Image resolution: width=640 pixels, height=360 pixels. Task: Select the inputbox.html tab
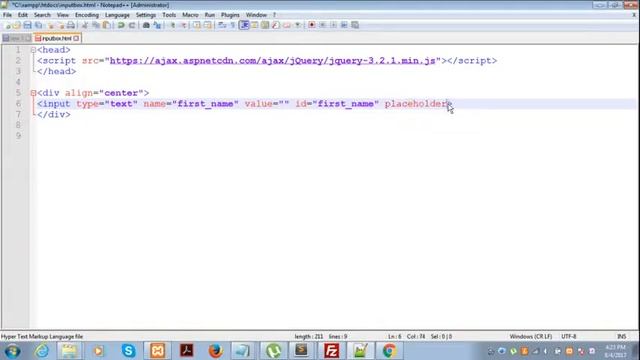click(x=57, y=38)
